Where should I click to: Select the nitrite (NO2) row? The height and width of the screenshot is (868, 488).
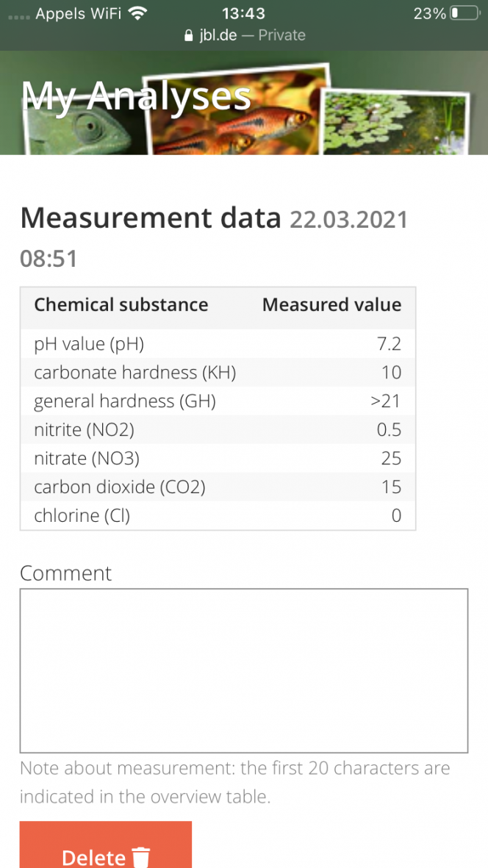(x=218, y=429)
